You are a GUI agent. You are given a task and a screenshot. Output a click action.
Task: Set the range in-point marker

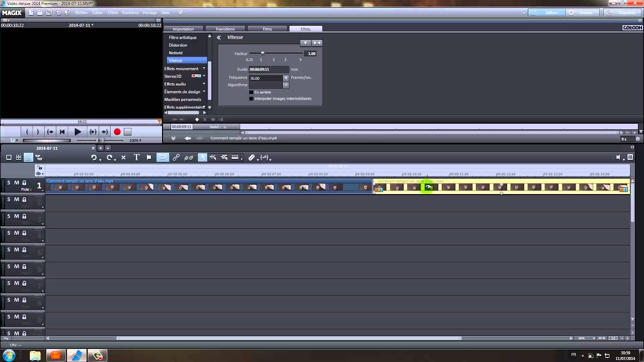coord(27,132)
